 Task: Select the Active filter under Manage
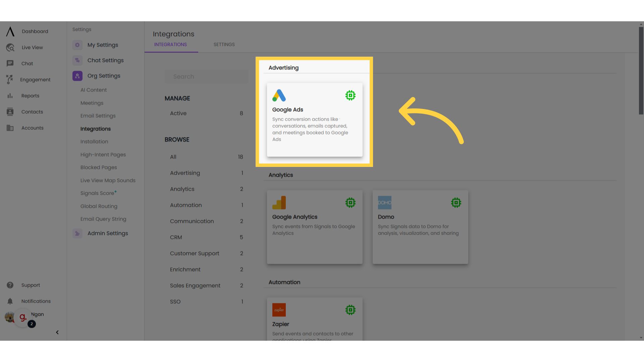click(x=207, y=113)
